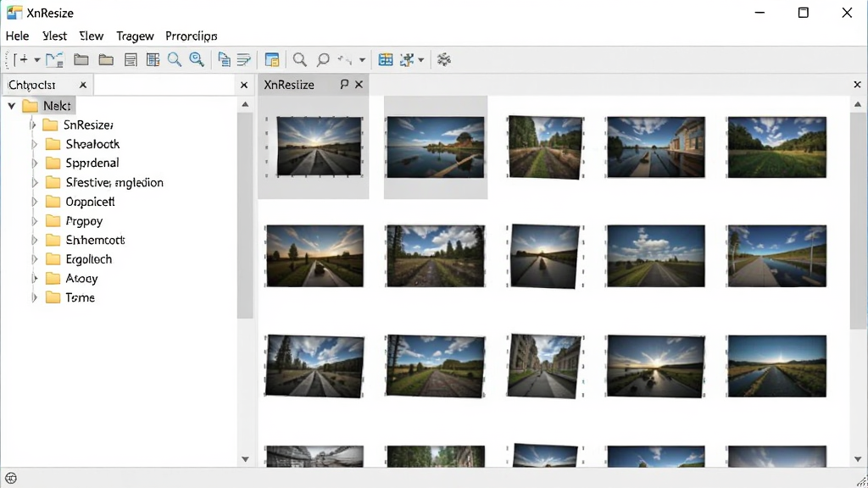Select the city street with buildings thumbnail

[545, 366]
